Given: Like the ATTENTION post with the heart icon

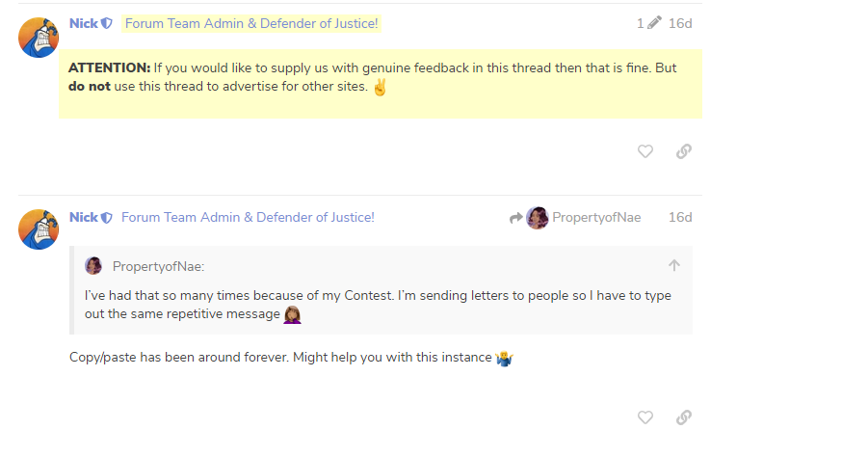Looking at the screenshot, I should point(645,151).
